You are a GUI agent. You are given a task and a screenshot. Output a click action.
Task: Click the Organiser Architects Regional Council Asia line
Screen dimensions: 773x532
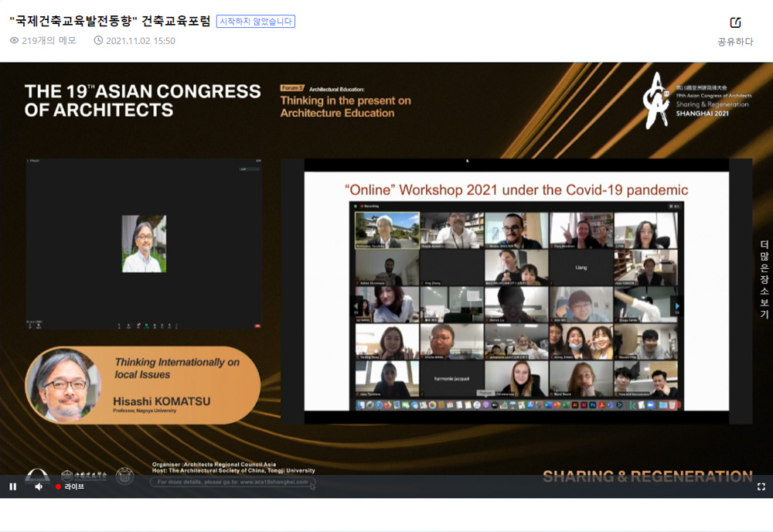(x=214, y=465)
